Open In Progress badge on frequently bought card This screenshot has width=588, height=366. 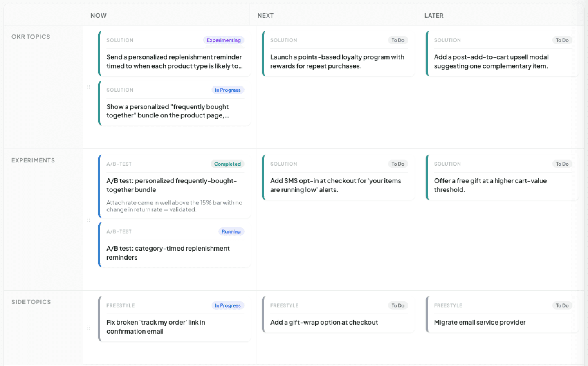tap(228, 90)
